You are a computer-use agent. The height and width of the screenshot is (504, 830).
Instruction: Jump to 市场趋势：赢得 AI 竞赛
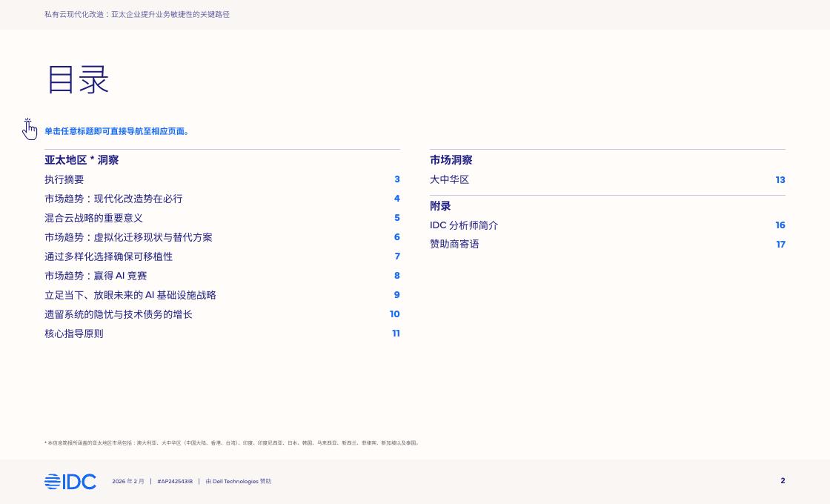coord(96,276)
